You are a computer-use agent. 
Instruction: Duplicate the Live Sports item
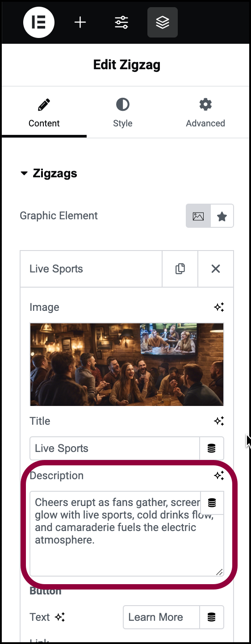(x=180, y=269)
